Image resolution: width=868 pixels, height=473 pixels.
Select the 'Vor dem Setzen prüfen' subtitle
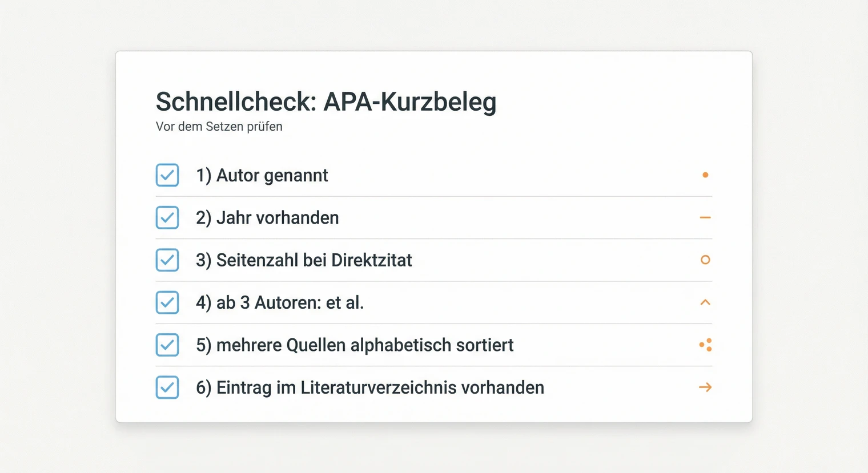(x=219, y=127)
